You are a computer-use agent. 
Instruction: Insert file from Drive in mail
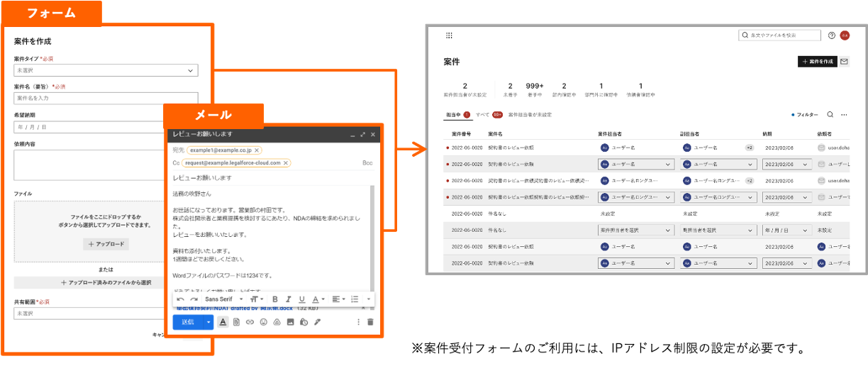[x=277, y=322]
